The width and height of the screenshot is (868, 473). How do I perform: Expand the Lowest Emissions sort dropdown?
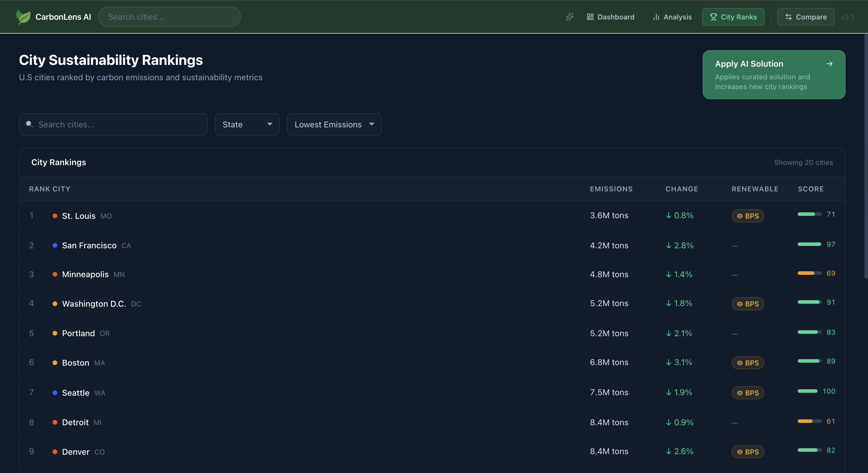[334, 124]
